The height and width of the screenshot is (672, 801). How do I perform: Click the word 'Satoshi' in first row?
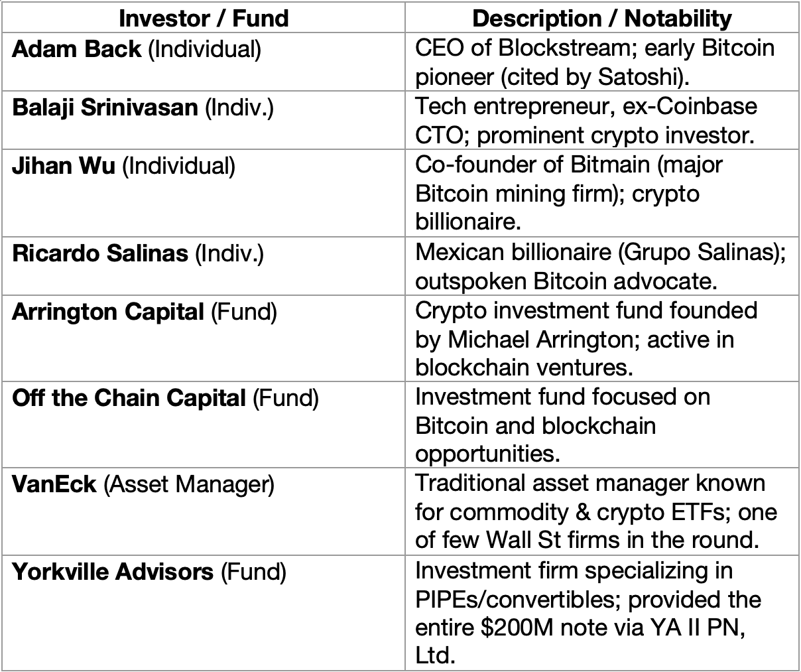(x=640, y=78)
